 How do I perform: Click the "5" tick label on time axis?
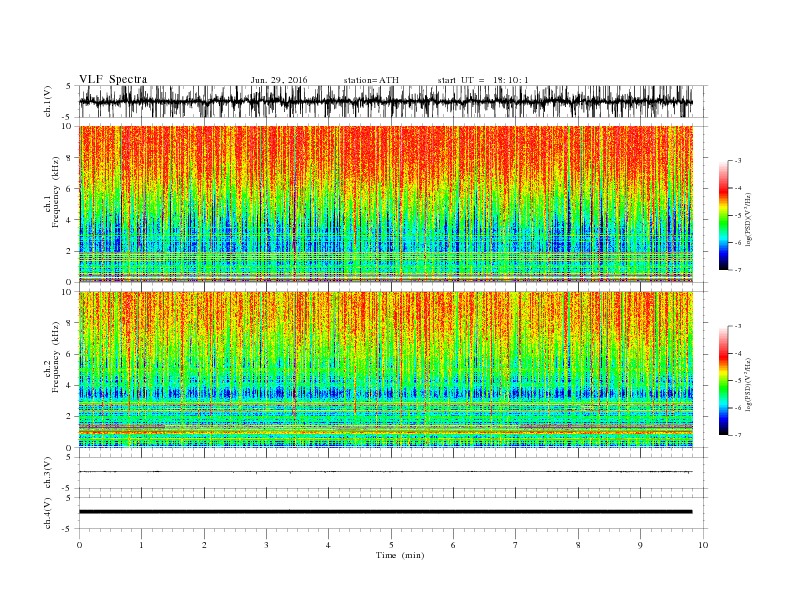(391, 545)
